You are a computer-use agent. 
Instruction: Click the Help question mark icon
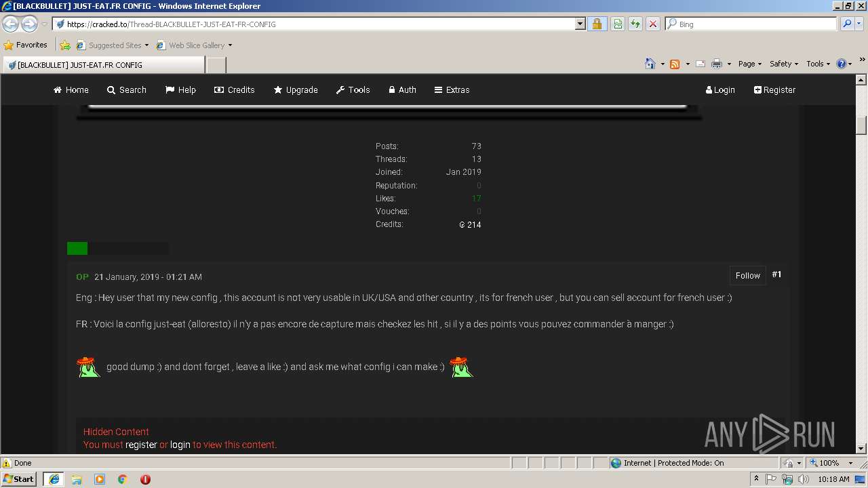842,64
